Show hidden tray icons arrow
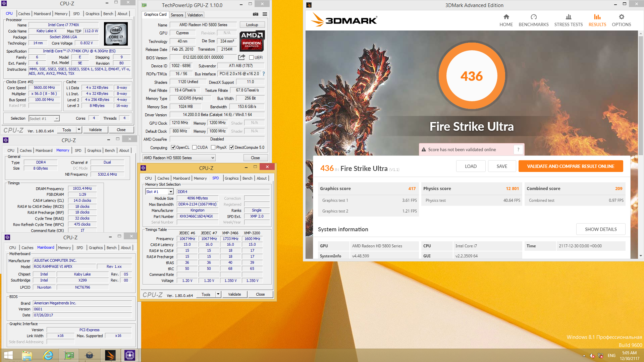 [584, 356]
